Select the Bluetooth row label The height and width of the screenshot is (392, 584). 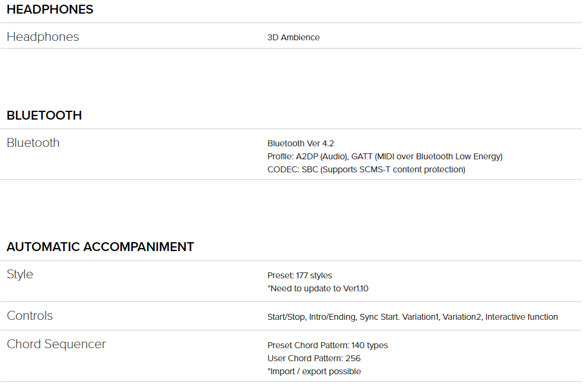pyautogui.click(x=33, y=143)
